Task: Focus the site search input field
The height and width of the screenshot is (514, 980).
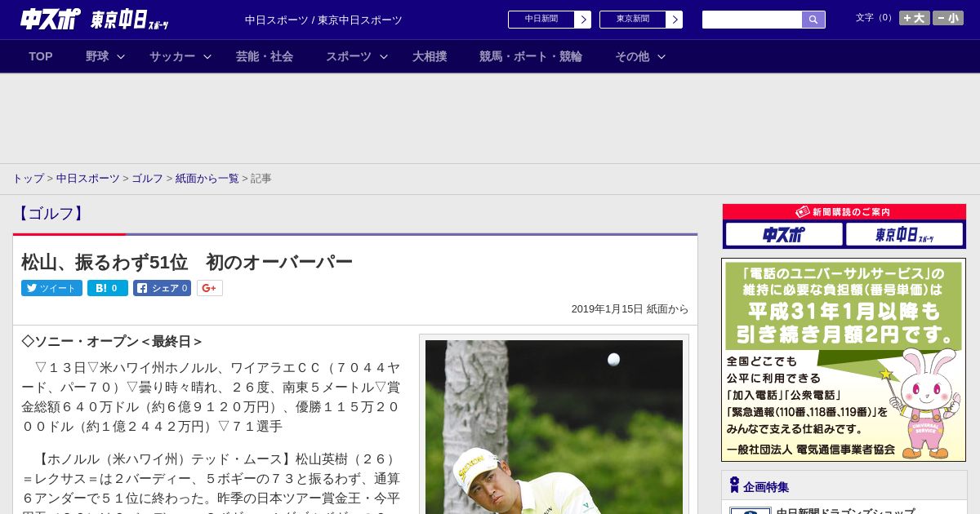Action: point(752,20)
